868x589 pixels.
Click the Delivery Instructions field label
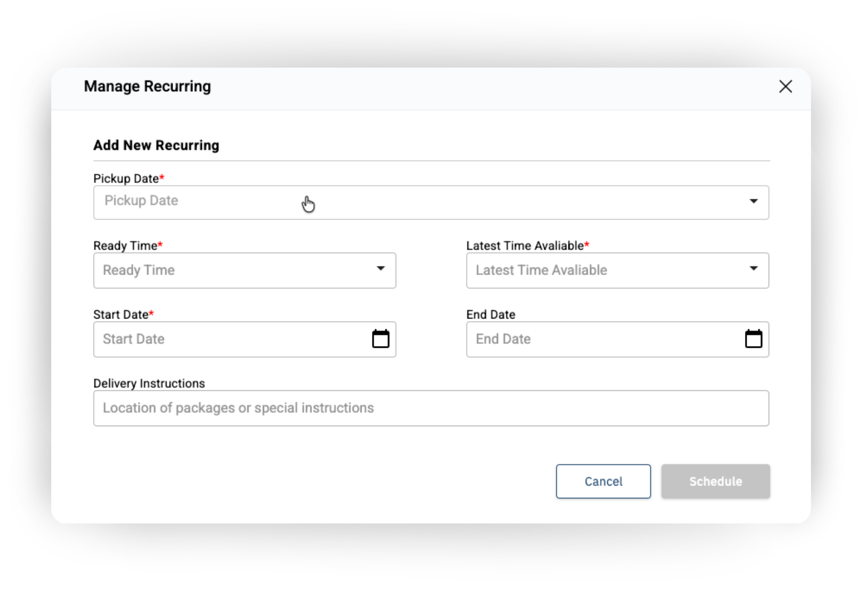[x=149, y=384]
